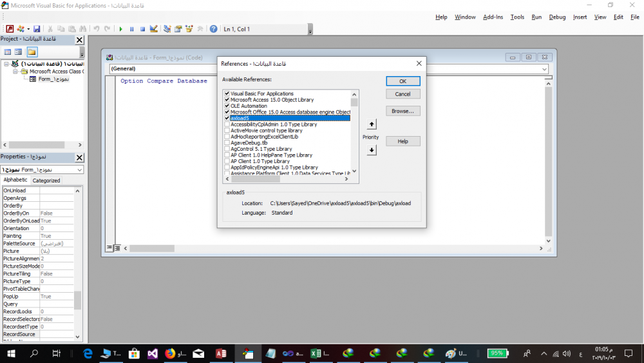The image size is (644, 363).
Task: Check AgControl 5.1 Type Library
Action: 227,149
